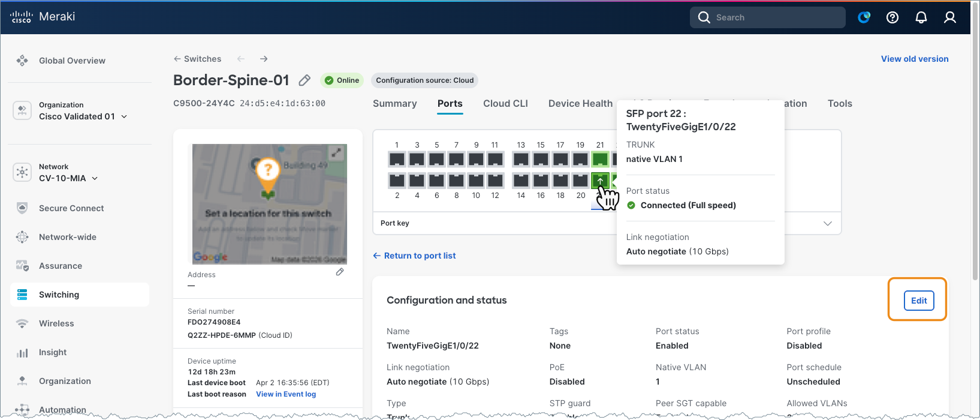Open Global Overview in sidebar
Viewport: 980px width, 420px height.
point(72,61)
